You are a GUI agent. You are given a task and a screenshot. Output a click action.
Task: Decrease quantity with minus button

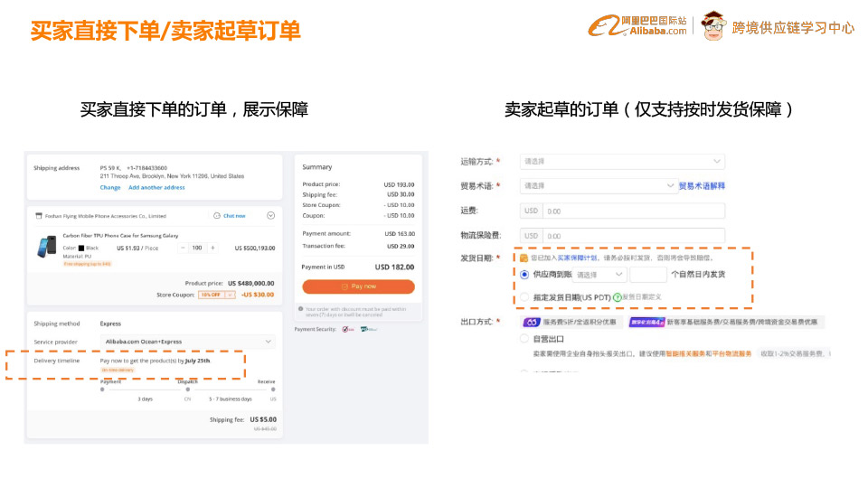(x=183, y=247)
